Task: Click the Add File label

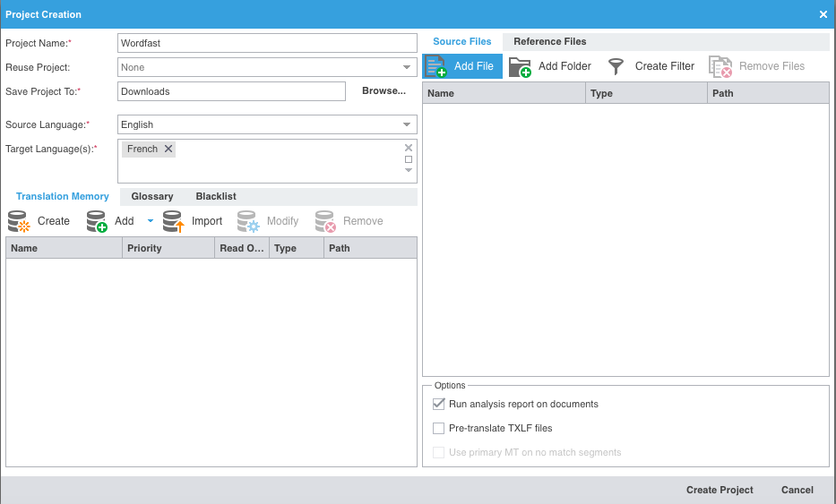Action: (x=473, y=66)
